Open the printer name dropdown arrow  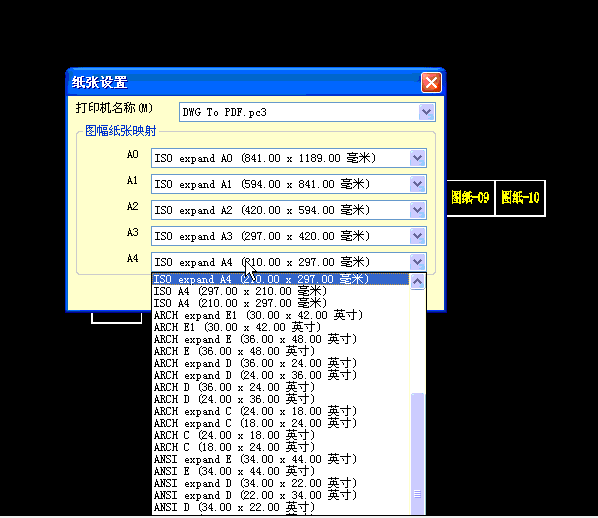(x=426, y=112)
